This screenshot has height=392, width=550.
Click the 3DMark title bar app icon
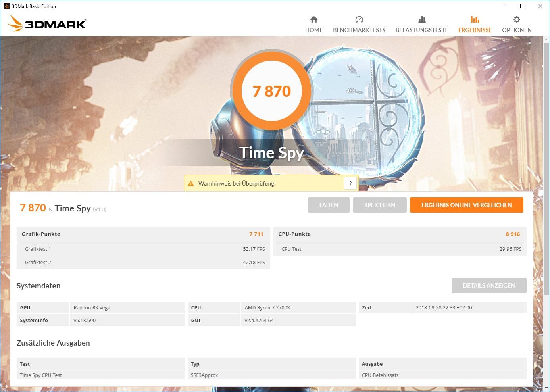point(6,6)
